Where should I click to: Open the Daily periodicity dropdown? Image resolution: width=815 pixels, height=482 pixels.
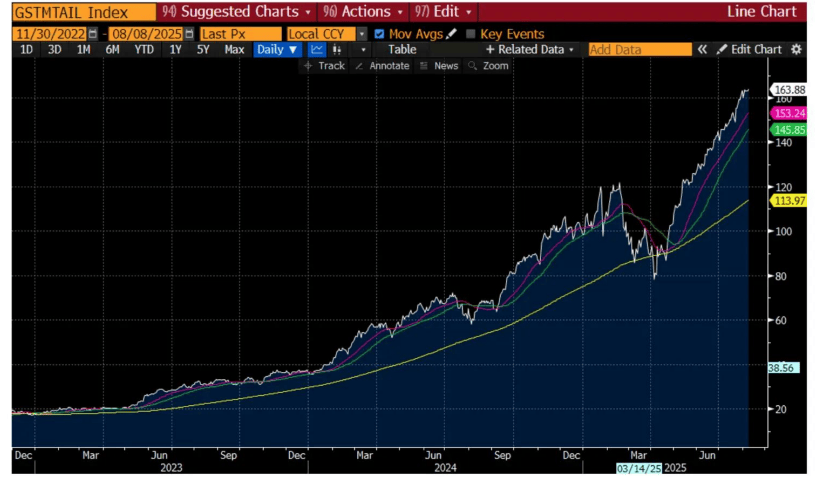(278, 50)
